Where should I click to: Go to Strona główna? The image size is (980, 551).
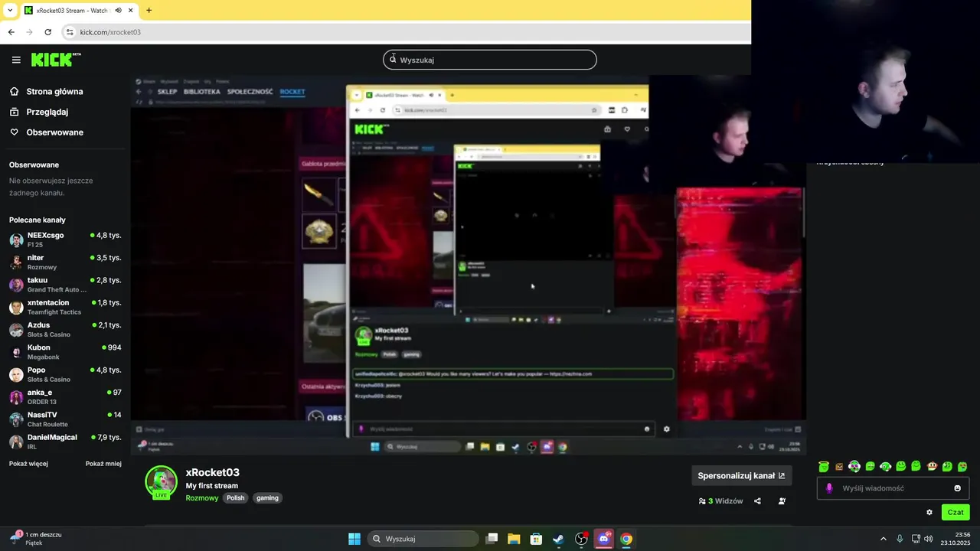(55, 92)
